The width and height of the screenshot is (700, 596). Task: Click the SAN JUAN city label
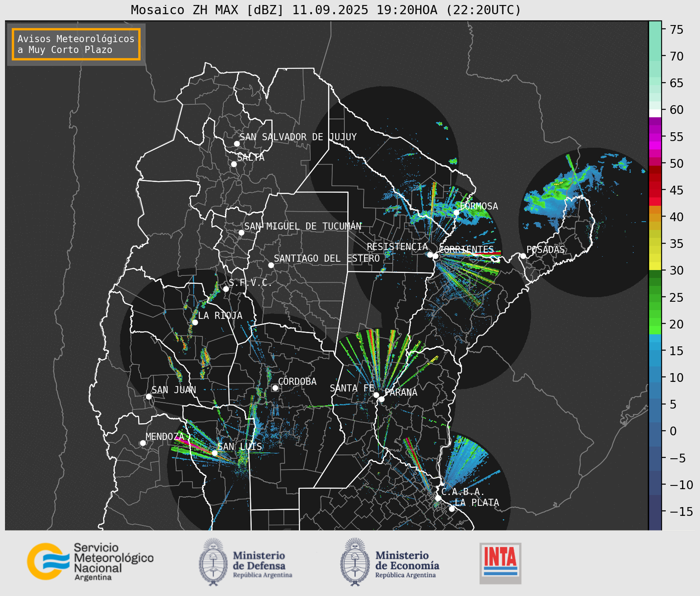coord(174,390)
